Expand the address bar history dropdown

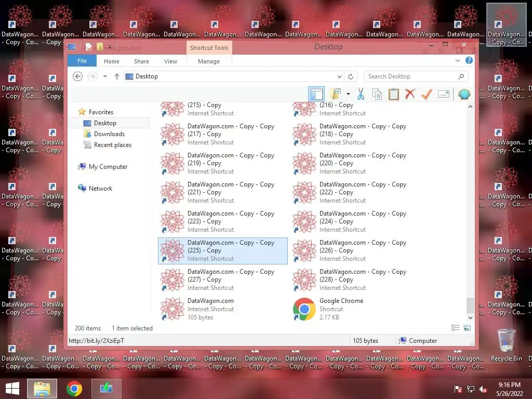click(339, 76)
